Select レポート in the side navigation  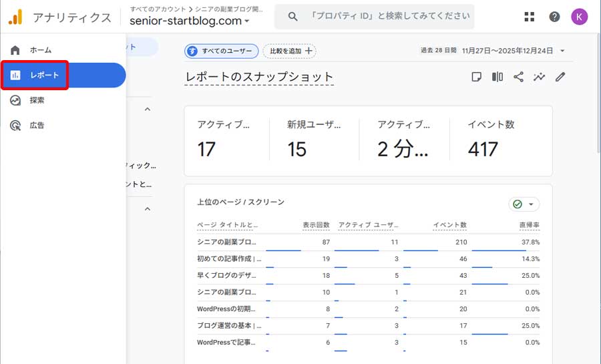point(63,75)
